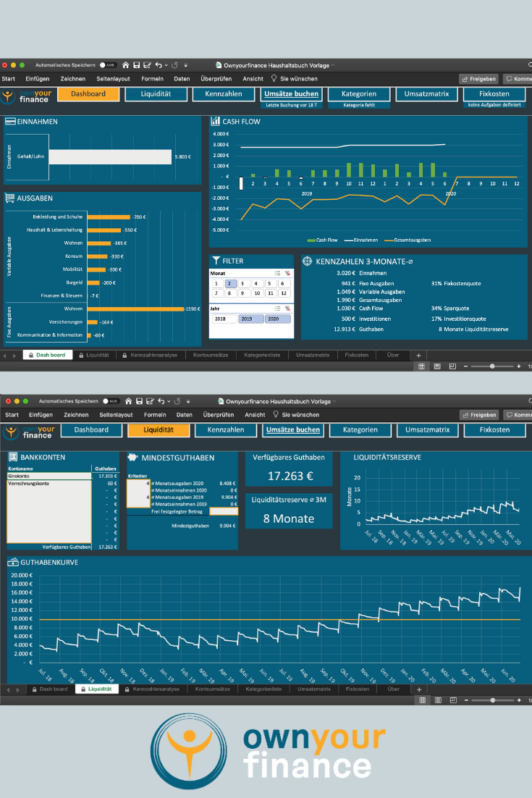Select Normal view icon in Dashboard window
The width and height of the screenshot is (532, 798).
click(x=421, y=366)
